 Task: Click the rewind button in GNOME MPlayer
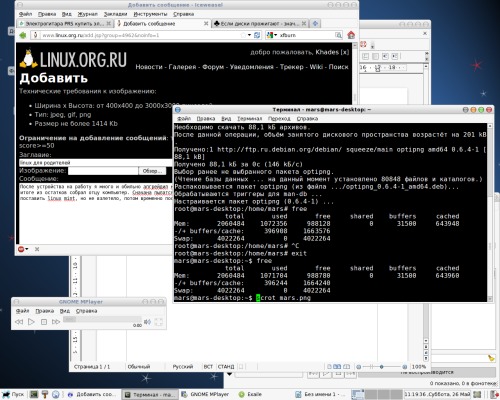click(19, 322)
